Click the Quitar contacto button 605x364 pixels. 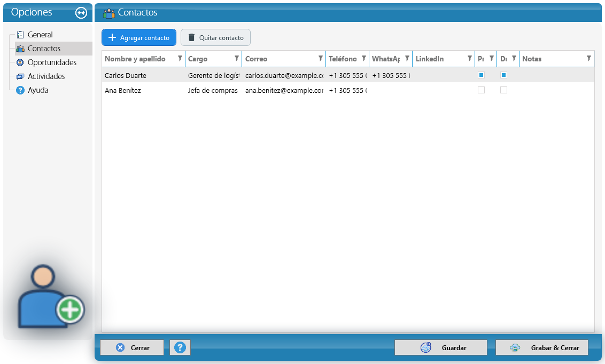pyautogui.click(x=216, y=37)
